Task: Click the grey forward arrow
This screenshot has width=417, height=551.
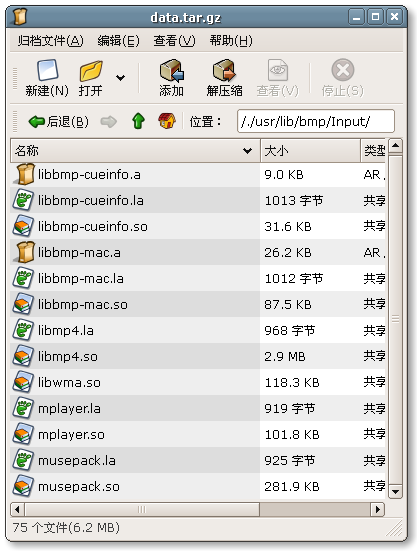Action: click(x=108, y=122)
